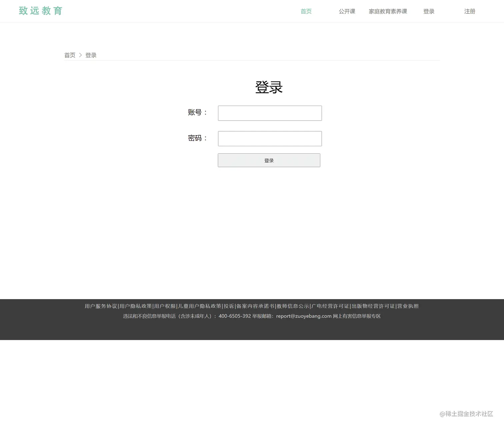Click the 账号： label
Image resolution: width=504 pixels, height=428 pixels.
click(198, 113)
